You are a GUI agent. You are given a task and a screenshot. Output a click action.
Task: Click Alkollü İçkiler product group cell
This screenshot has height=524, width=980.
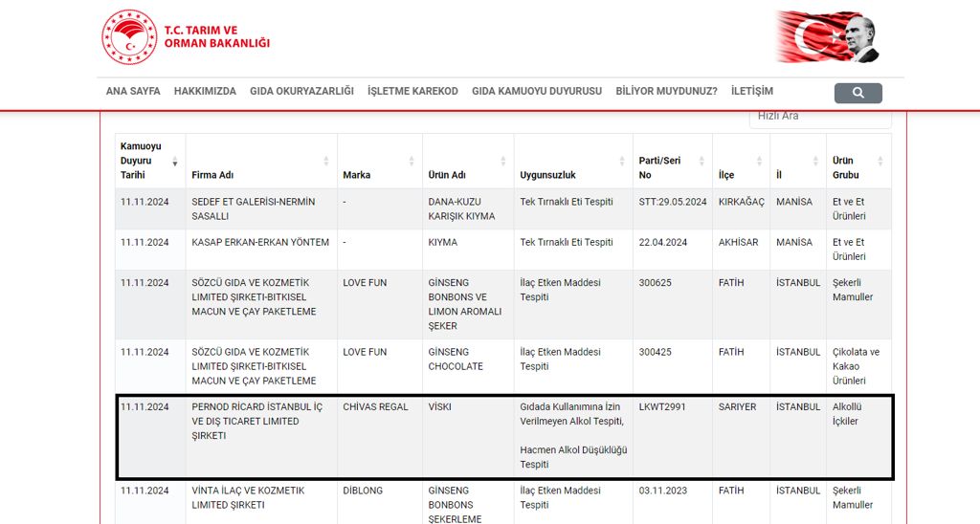click(860, 436)
